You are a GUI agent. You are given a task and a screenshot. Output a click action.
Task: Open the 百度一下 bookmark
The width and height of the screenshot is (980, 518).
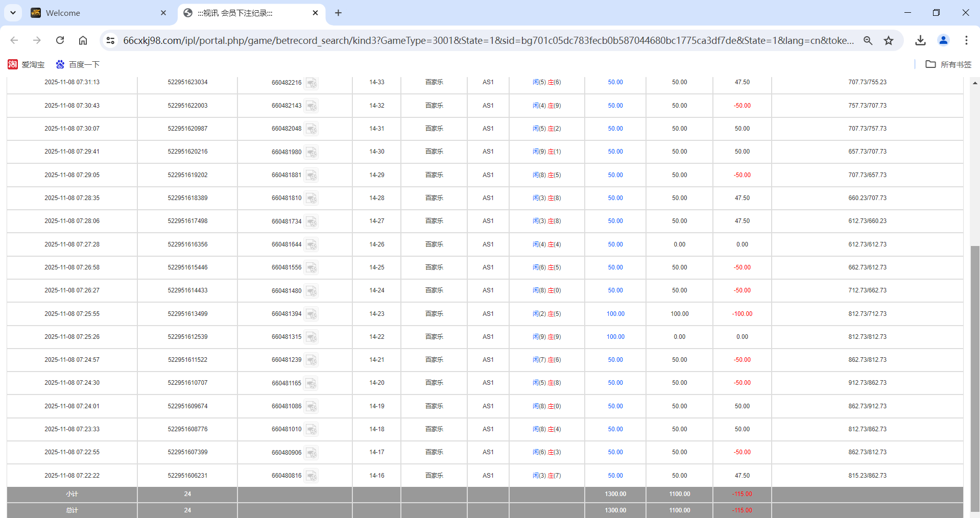[78, 64]
